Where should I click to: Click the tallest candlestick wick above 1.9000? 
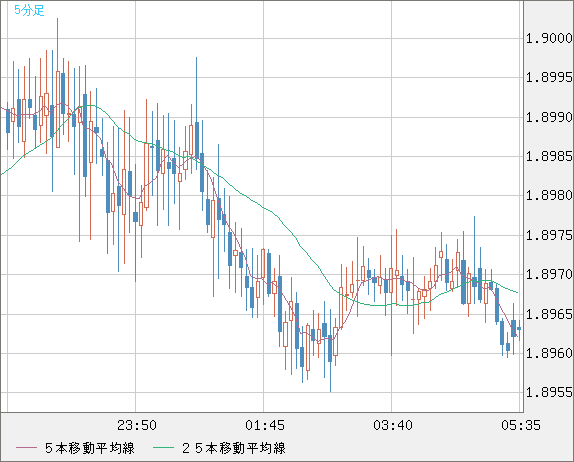(57, 44)
